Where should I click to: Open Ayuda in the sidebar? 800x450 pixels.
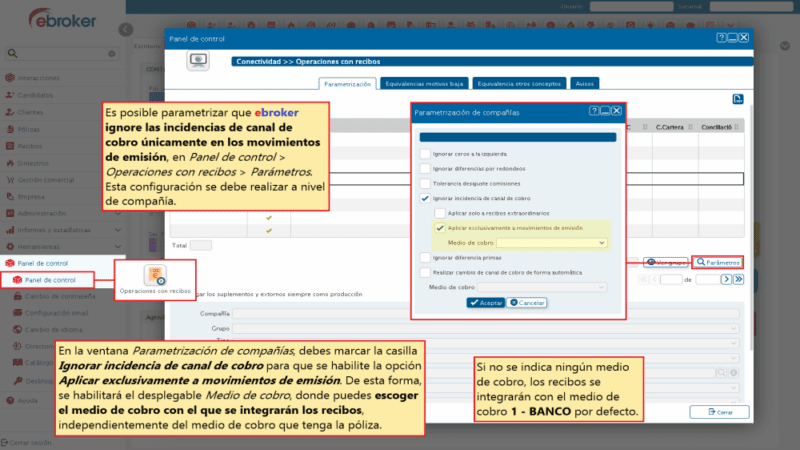(27, 401)
